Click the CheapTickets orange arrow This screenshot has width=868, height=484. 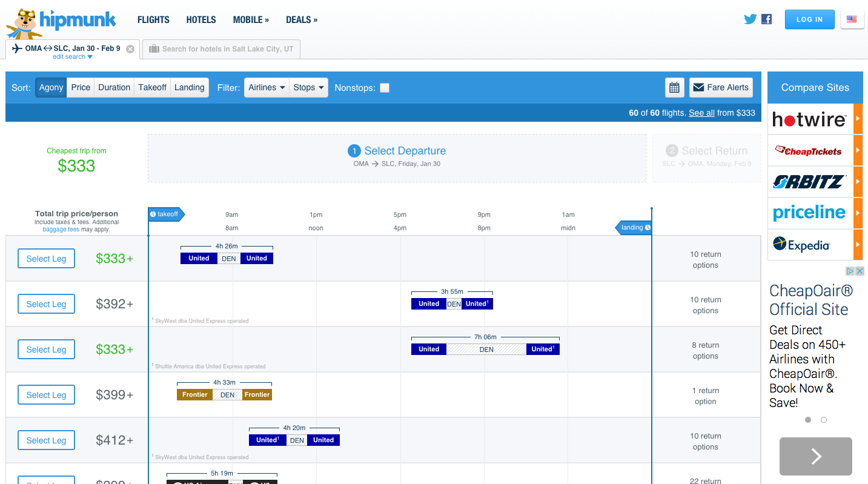[x=858, y=151]
